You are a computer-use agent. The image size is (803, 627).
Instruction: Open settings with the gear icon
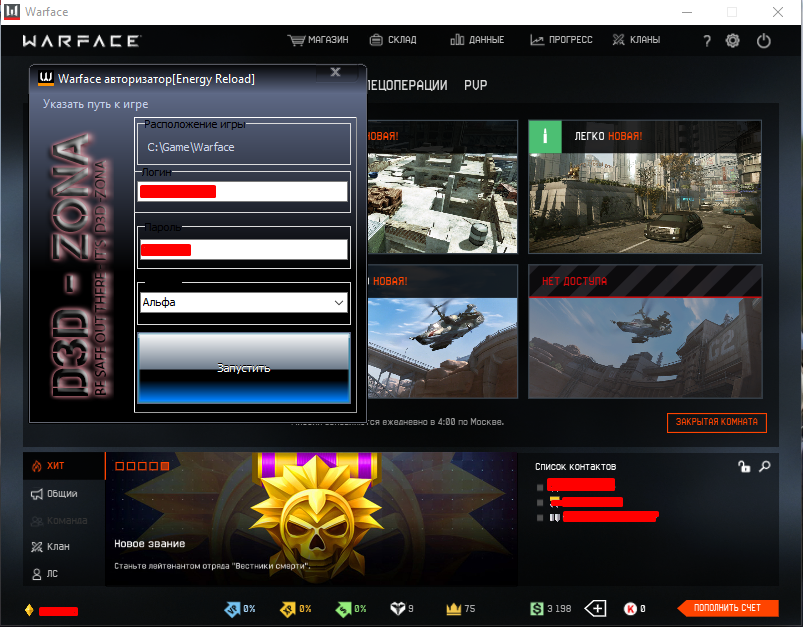pyautogui.click(x=732, y=40)
